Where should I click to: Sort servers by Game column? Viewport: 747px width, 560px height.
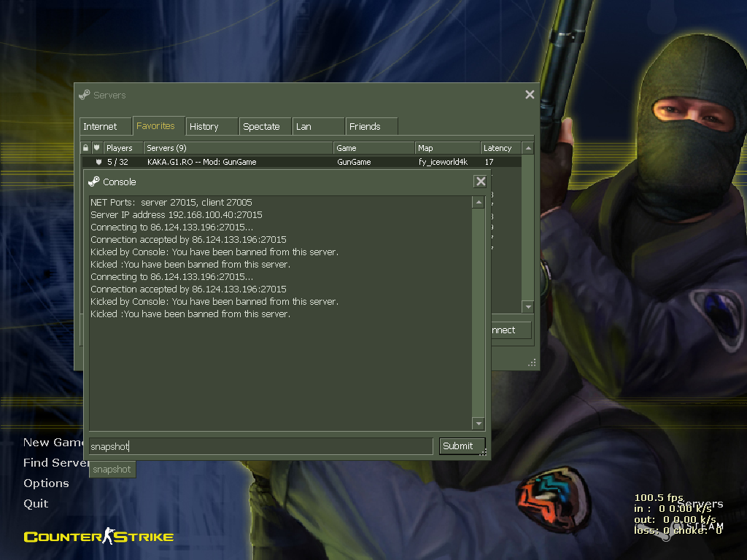tap(374, 148)
